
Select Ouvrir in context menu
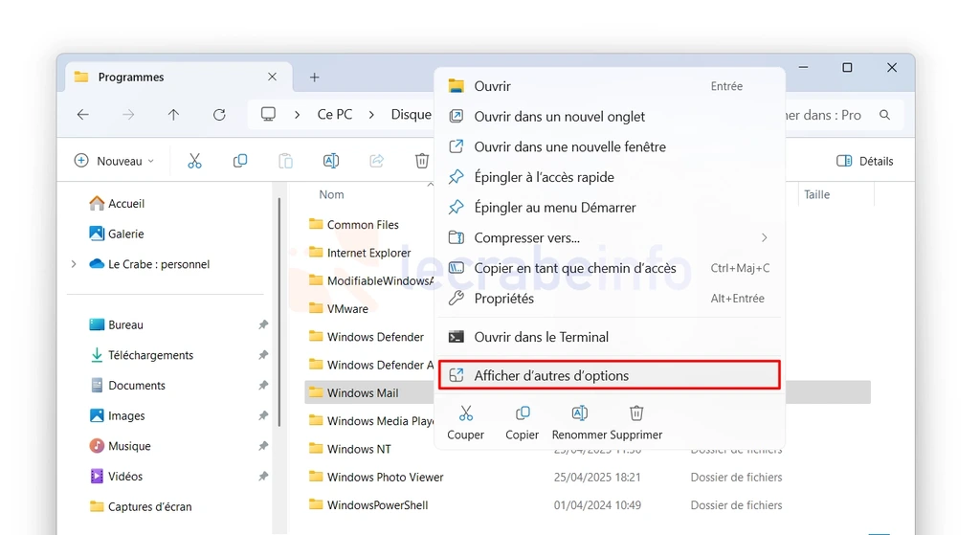point(610,86)
